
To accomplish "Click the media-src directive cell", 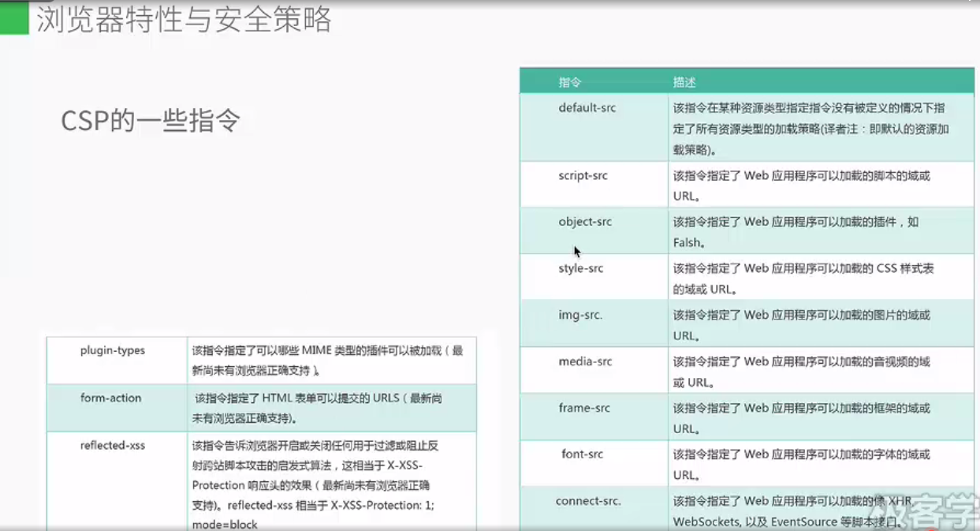I will 584,362.
